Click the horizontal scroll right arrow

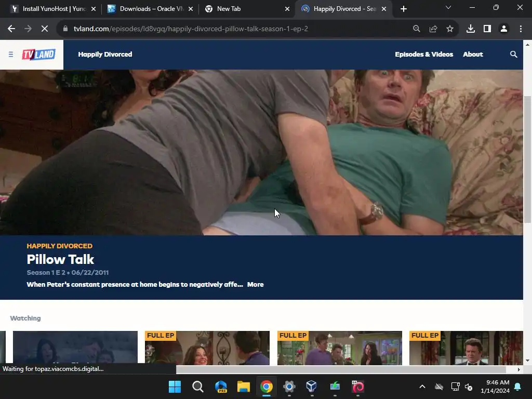519,369
